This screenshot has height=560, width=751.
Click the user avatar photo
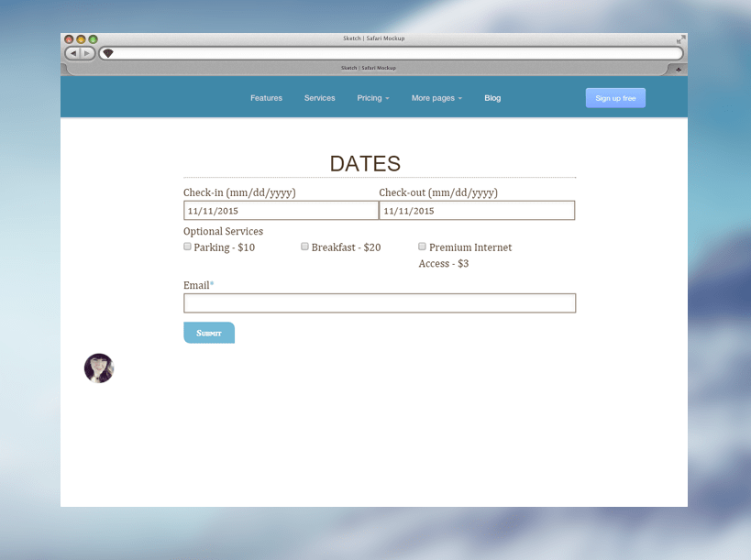pyautogui.click(x=99, y=368)
